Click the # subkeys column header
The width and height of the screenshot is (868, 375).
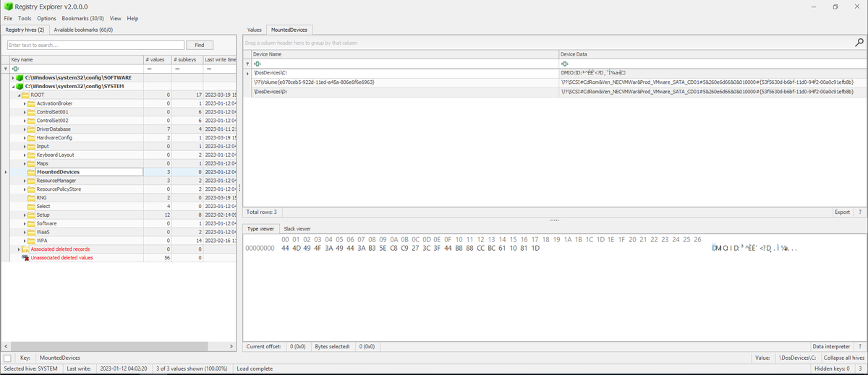point(186,59)
